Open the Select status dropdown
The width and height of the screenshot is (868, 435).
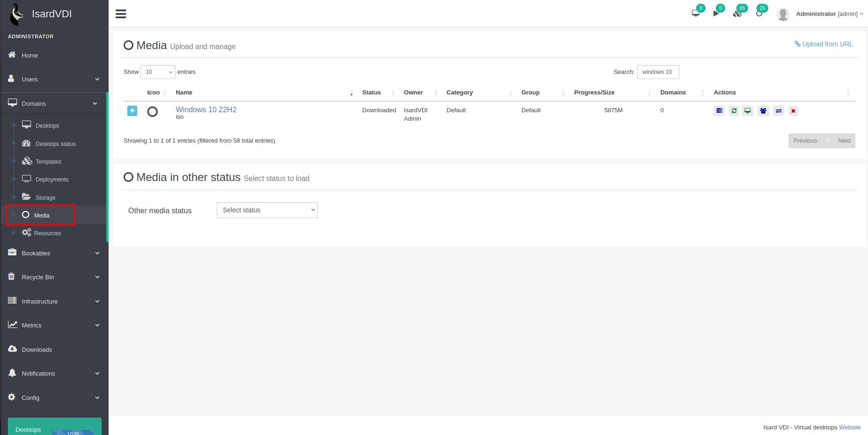click(x=267, y=210)
